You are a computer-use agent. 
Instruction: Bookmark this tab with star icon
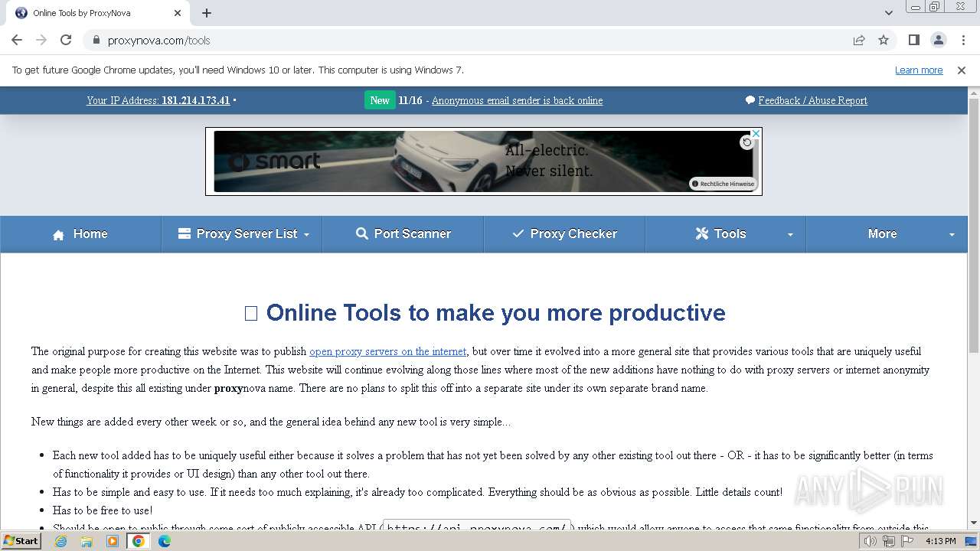pos(884,40)
